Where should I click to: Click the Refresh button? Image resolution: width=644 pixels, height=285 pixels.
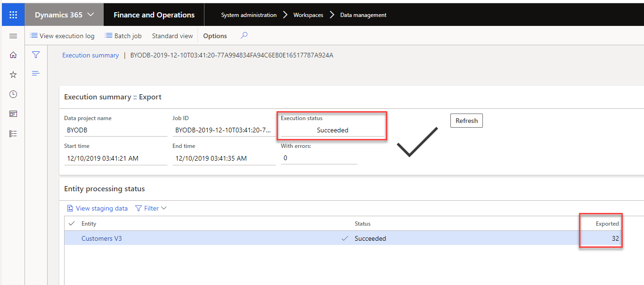tap(466, 121)
